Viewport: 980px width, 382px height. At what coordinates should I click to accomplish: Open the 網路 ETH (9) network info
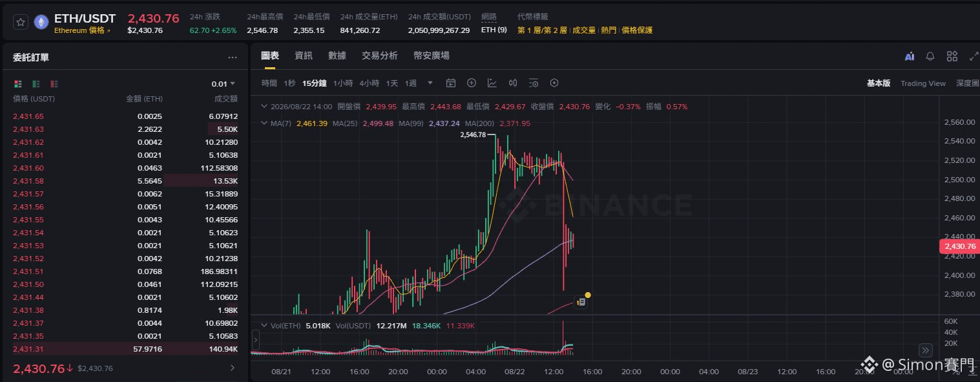pos(494,30)
